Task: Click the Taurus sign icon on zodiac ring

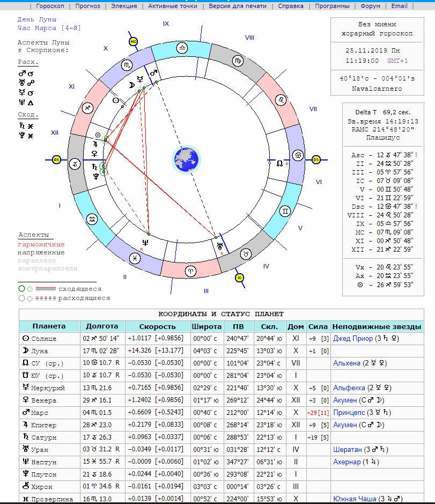Action: tap(246, 254)
